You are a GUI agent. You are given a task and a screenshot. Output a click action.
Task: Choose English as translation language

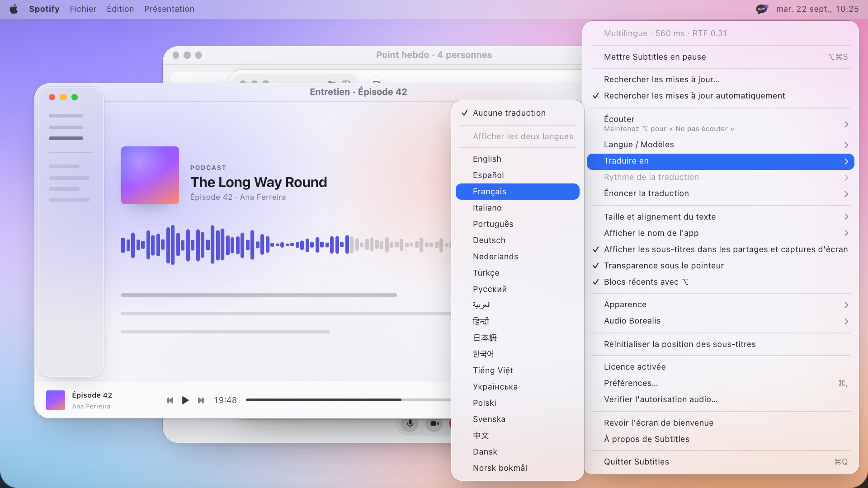pyautogui.click(x=518, y=159)
